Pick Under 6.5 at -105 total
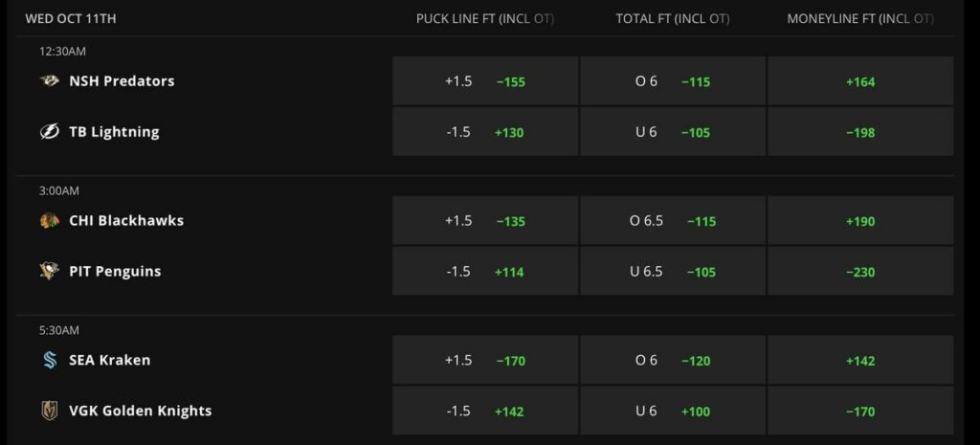This screenshot has width=980, height=445. coord(673,271)
